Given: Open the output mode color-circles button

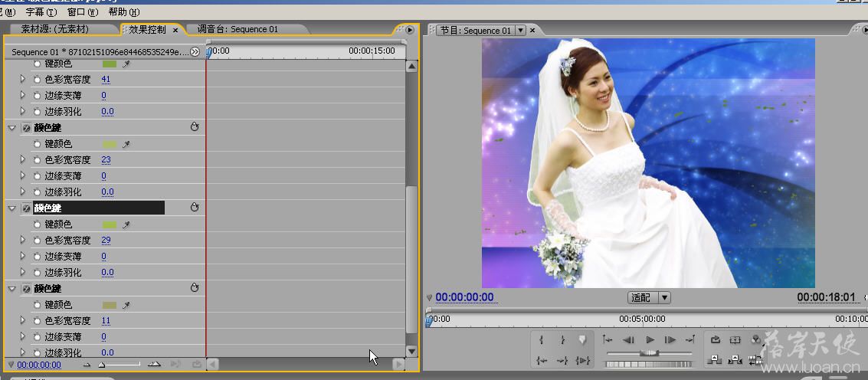Looking at the screenshot, I should tap(756, 339).
